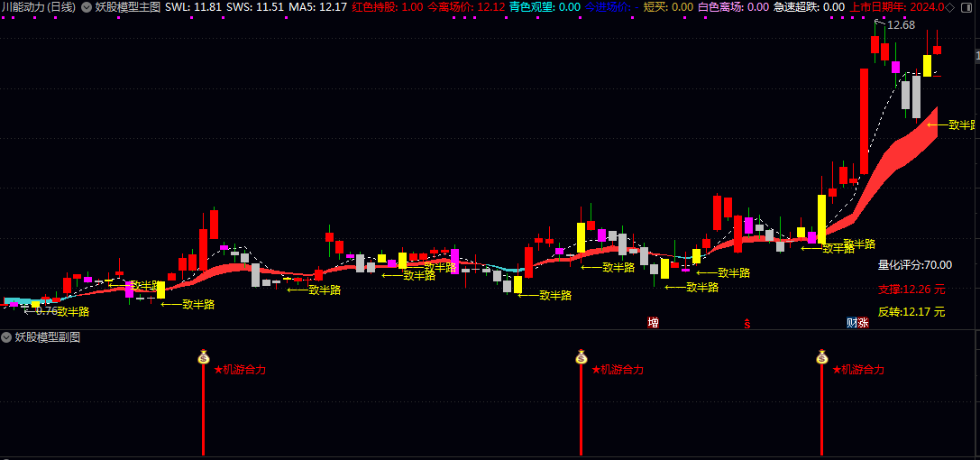
Task: Click the 支撑:12.26 元 label
Action: point(911,290)
